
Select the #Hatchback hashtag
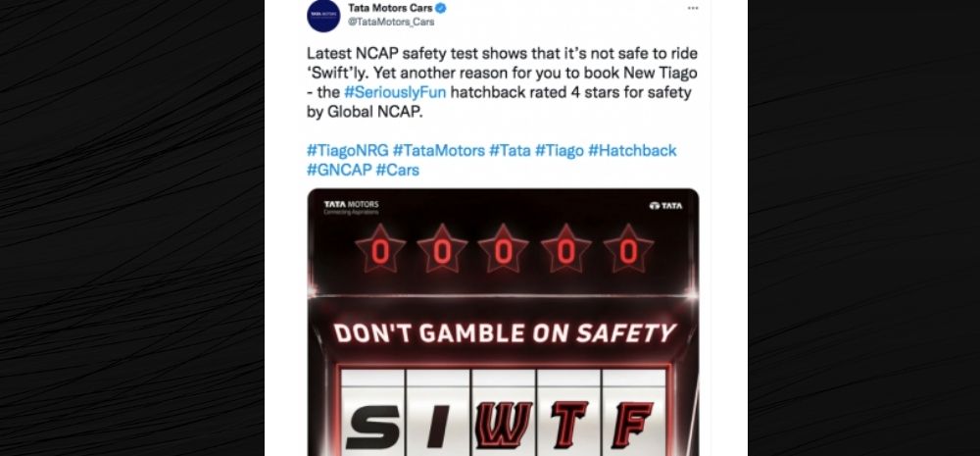(632, 150)
